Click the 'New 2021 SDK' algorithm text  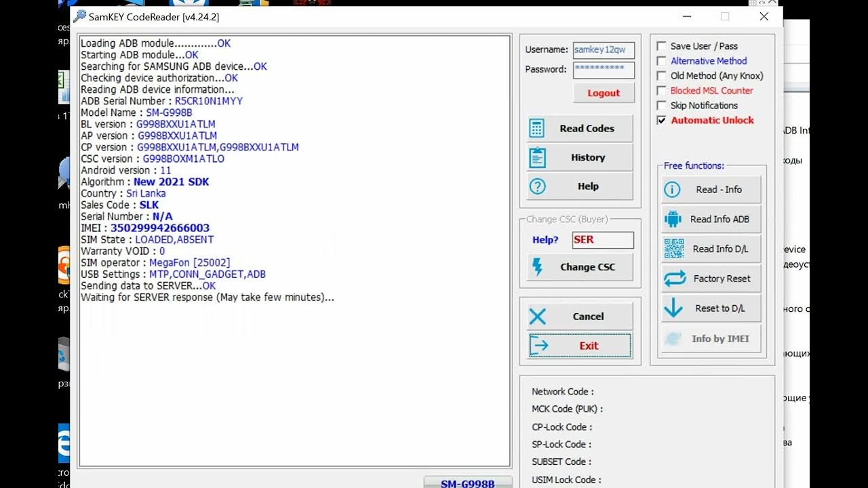coord(171,182)
